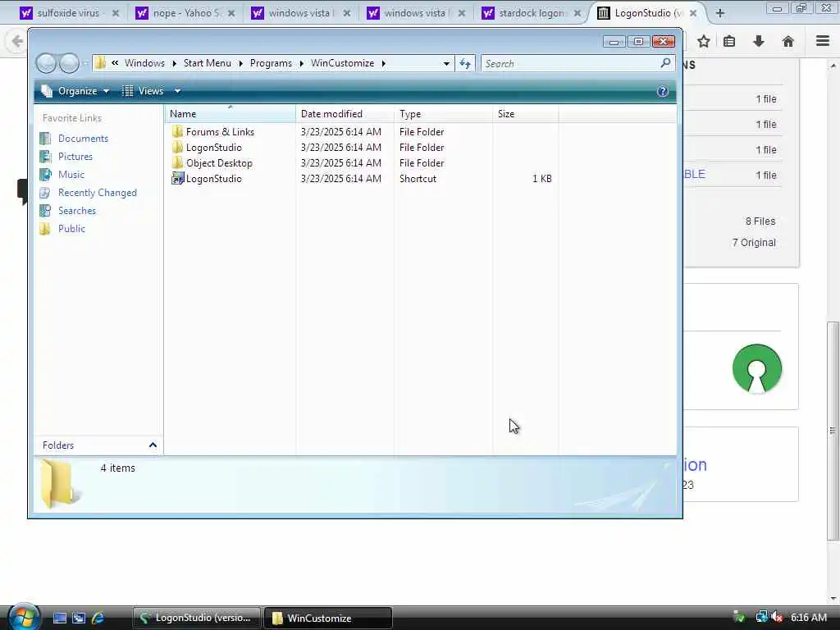This screenshot has height=630, width=840.
Task: Switch to the LogonStudio taskbar button
Action: [197, 619]
